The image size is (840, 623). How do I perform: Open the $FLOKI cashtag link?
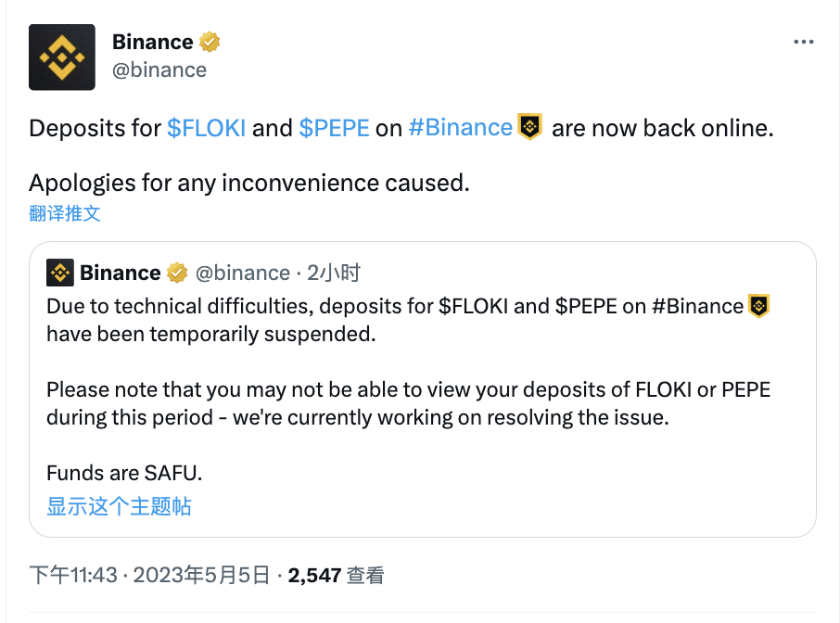[206, 128]
